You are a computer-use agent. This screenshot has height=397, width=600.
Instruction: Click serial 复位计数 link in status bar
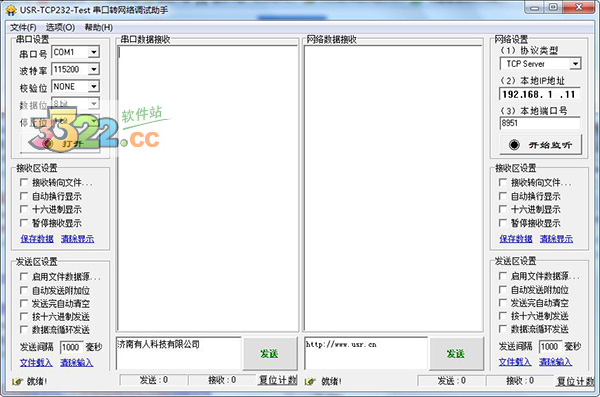[x=278, y=380]
